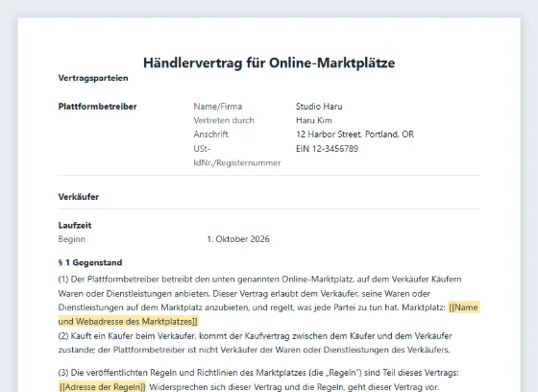Click the 'USt-IdNr./Registernummer' label
The width and height of the screenshot is (538, 392).
click(x=237, y=156)
